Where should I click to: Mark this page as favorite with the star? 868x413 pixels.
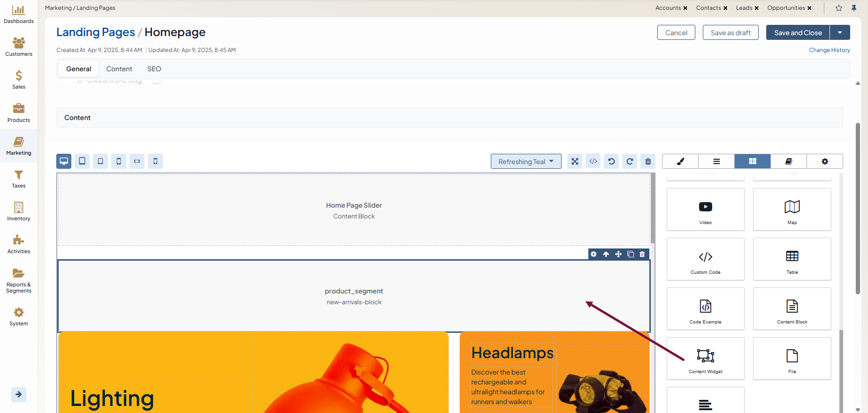tap(839, 8)
